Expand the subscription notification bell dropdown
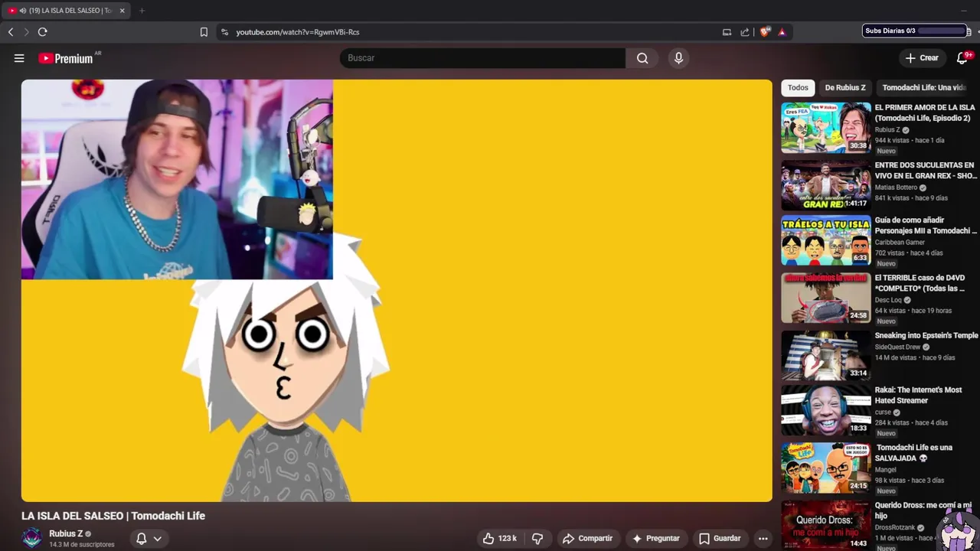This screenshot has height=551, width=980. [149, 539]
